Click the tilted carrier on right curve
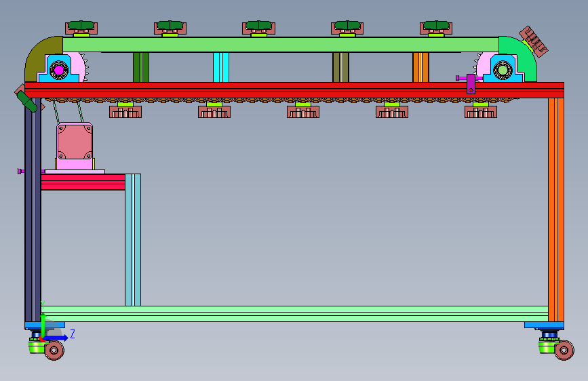This screenshot has width=588, height=381. pyautogui.click(x=534, y=41)
